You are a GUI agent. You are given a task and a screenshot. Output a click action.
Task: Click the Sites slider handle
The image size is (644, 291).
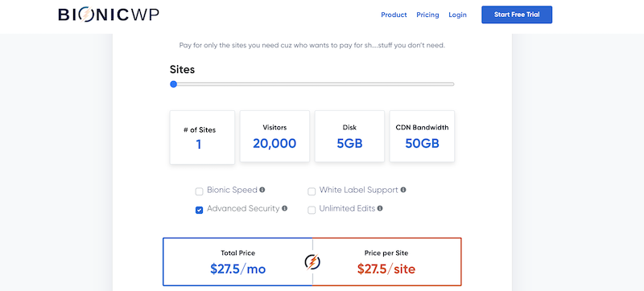coord(173,84)
